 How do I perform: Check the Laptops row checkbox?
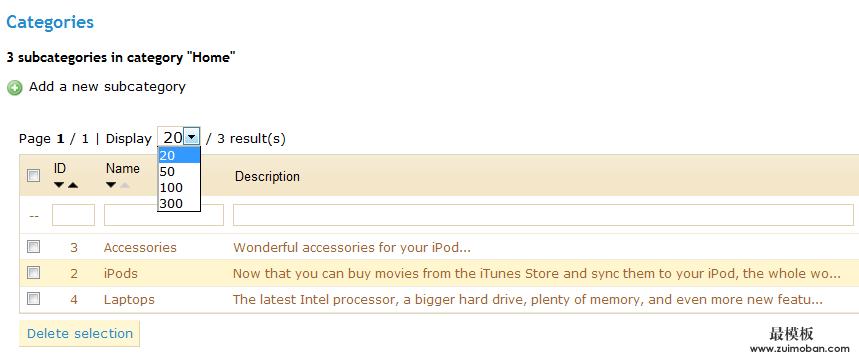34,298
